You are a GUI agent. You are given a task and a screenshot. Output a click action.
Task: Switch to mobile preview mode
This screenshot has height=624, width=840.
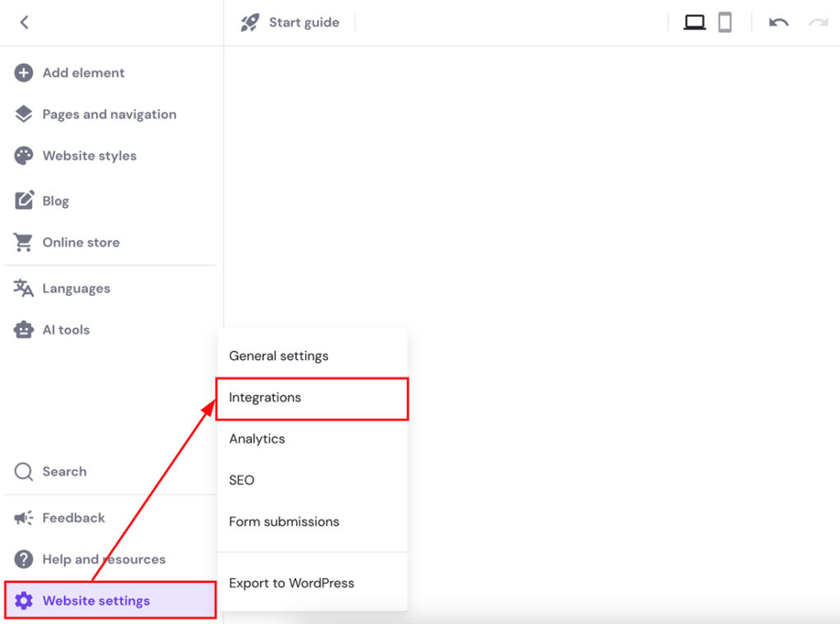point(725,22)
